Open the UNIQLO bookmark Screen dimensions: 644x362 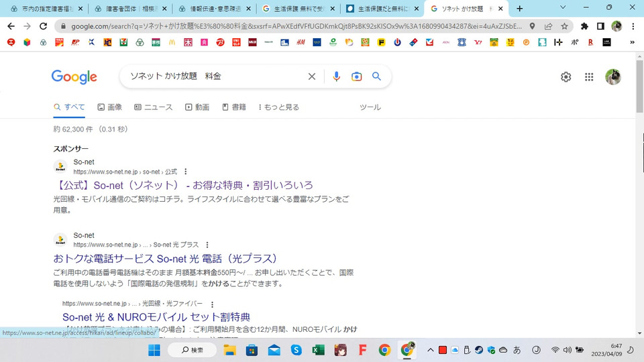(x=236, y=42)
